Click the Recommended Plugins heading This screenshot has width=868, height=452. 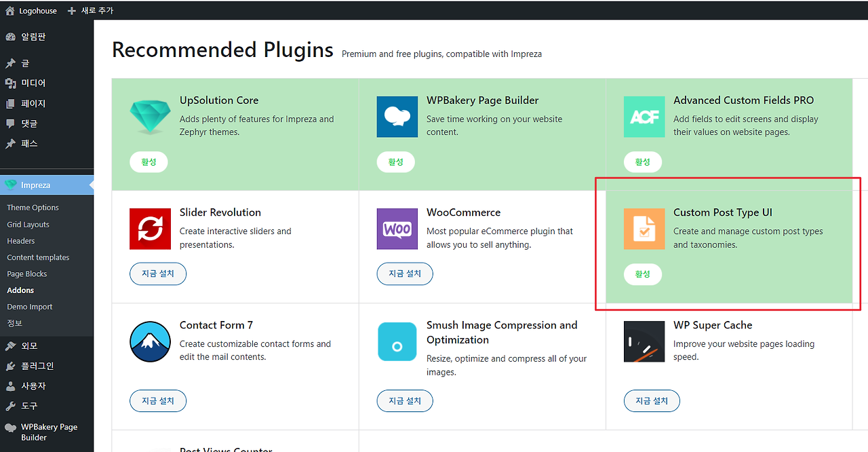pyautogui.click(x=222, y=50)
